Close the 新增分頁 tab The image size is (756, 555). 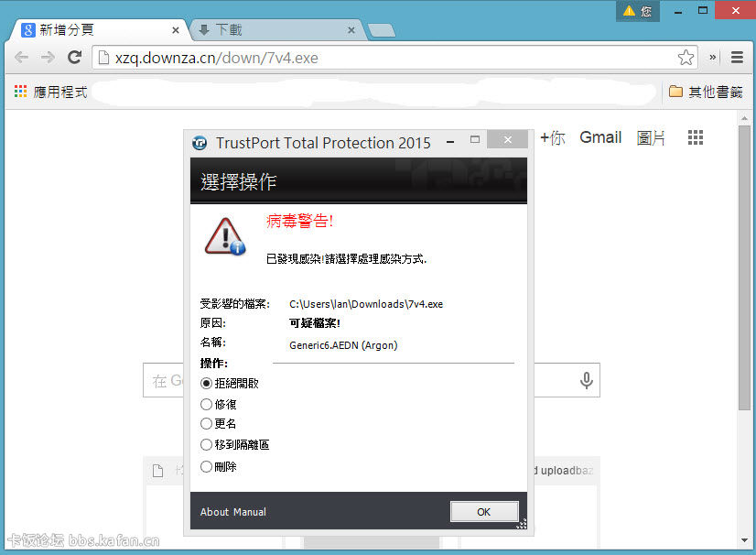point(176,30)
